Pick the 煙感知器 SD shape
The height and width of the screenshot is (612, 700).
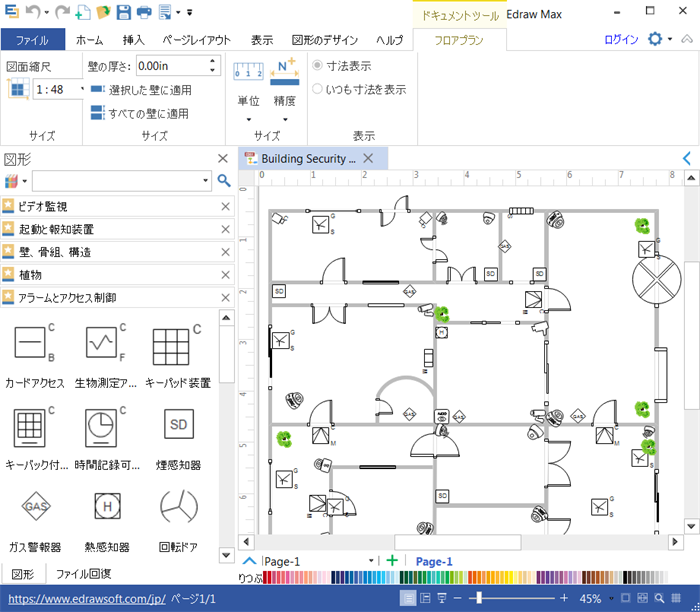tap(178, 427)
